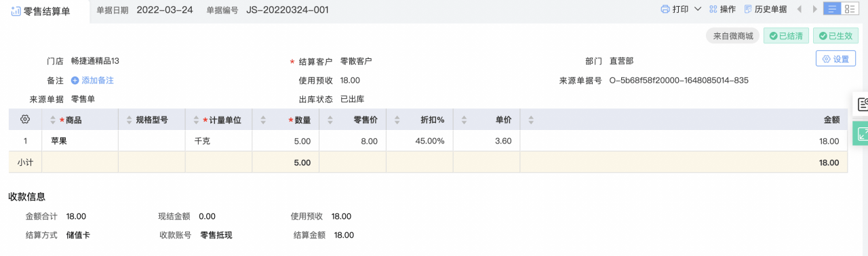Switch to the detailed card view toggle
Image resolution: width=868 pixels, height=256 pixels.
[x=850, y=9]
